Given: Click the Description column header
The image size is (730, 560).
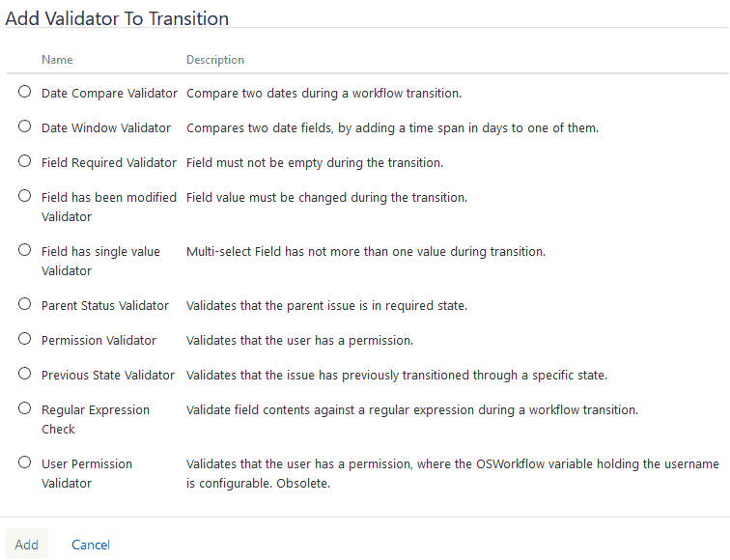Looking at the screenshot, I should [x=215, y=60].
